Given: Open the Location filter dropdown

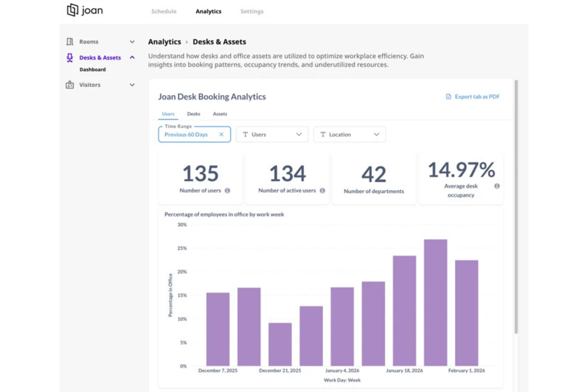Looking at the screenshot, I should tap(350, 135).
